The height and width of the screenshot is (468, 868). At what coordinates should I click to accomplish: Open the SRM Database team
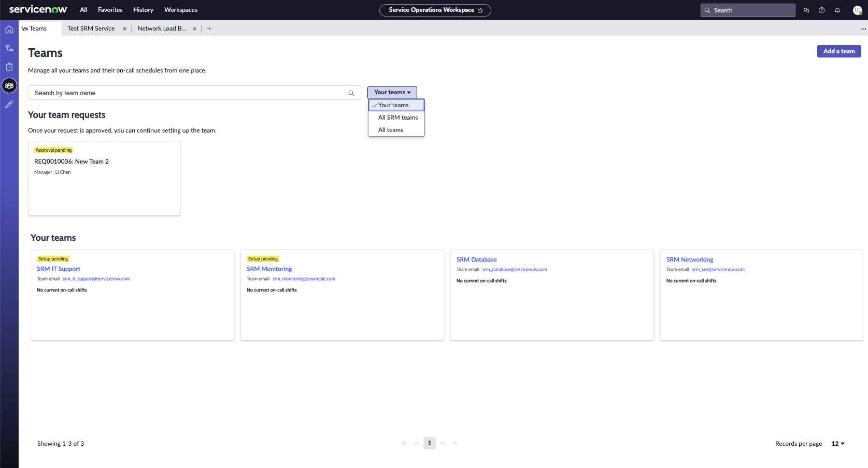tap(477, 260)
